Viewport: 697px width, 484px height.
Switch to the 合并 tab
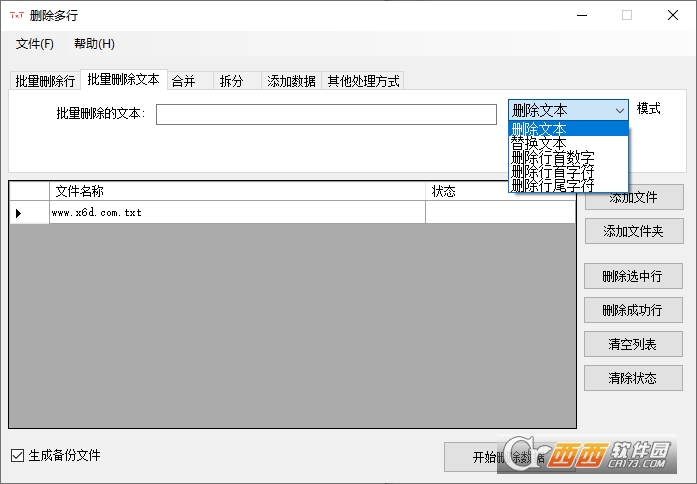pos(183,81)
